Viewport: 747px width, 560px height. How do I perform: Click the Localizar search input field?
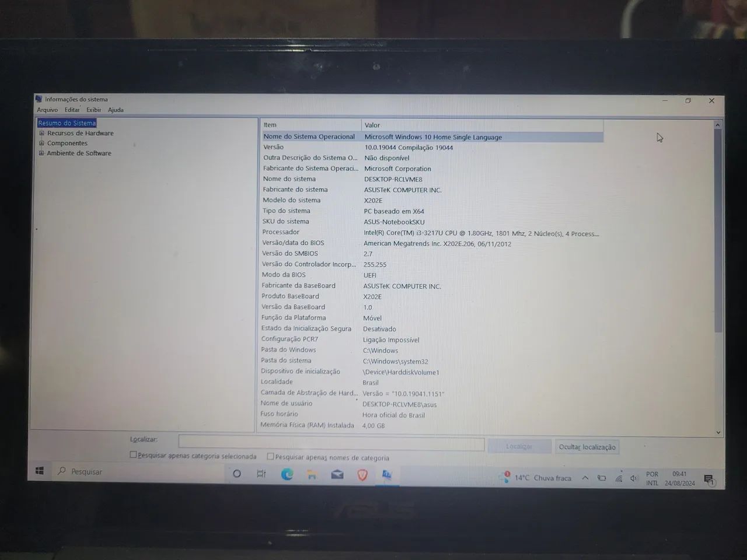coord(331,443)
